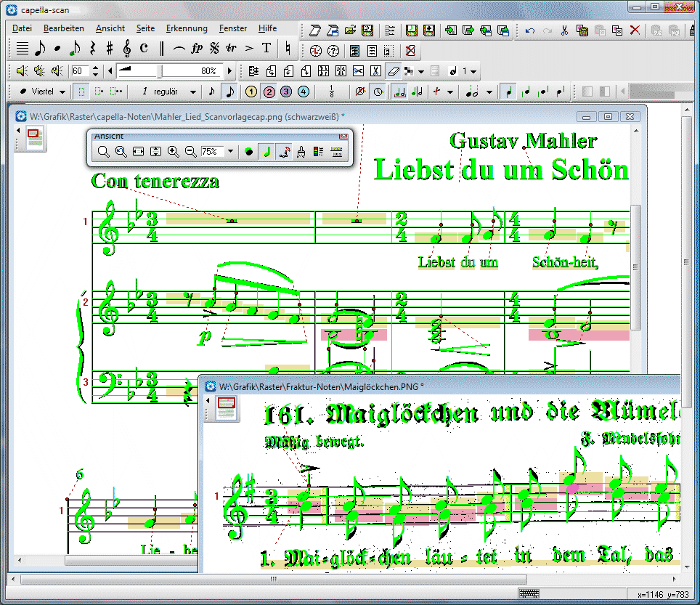Toggle voice 1 yellow circle

(x=251, y=92)
